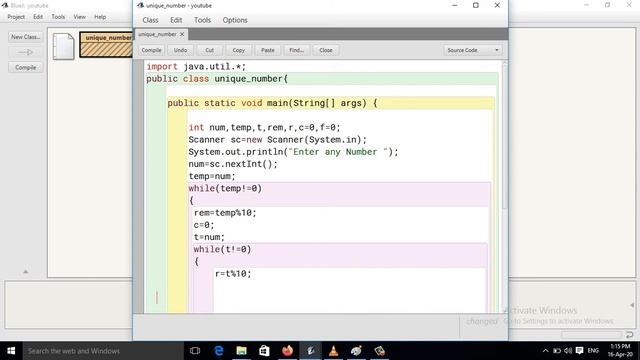Click the editor's vertical scrollbar
Screen dimensions: 640x360
[x=504, y=137]
